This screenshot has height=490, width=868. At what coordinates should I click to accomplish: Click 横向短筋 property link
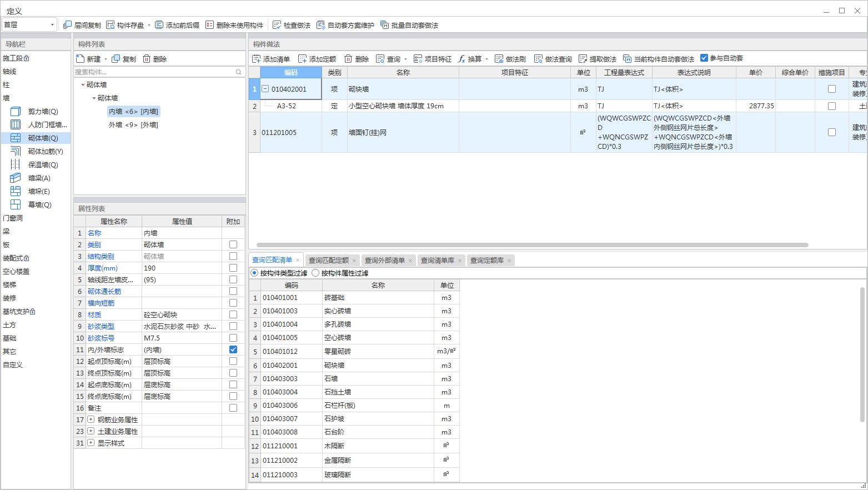(101, 303)
